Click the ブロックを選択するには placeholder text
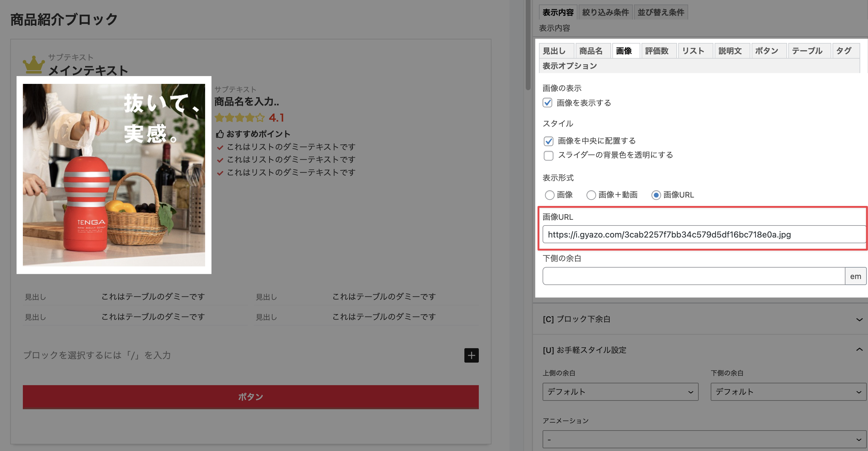 coord(97,355)
